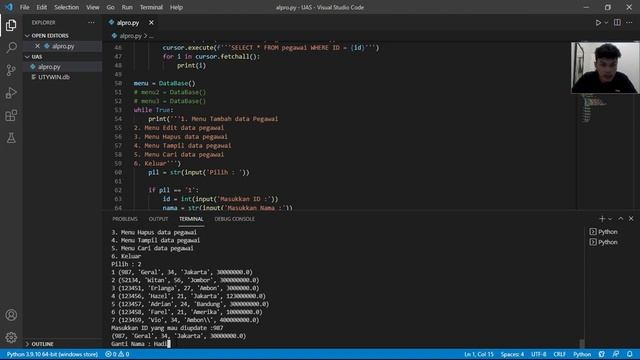
Task: Maximize the terminal panel size
Action: click(x=621, y=219)
